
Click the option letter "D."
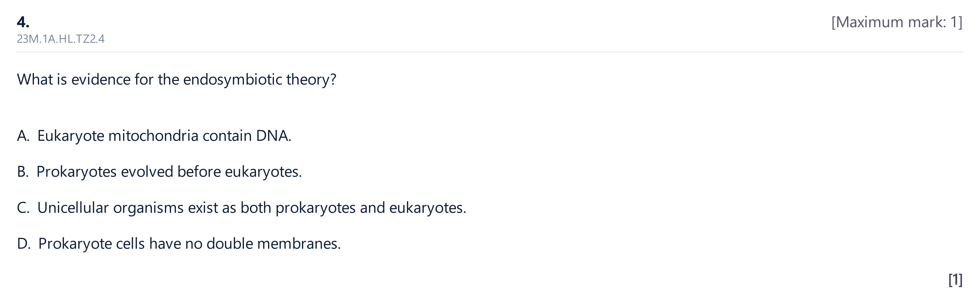(24, 244)
